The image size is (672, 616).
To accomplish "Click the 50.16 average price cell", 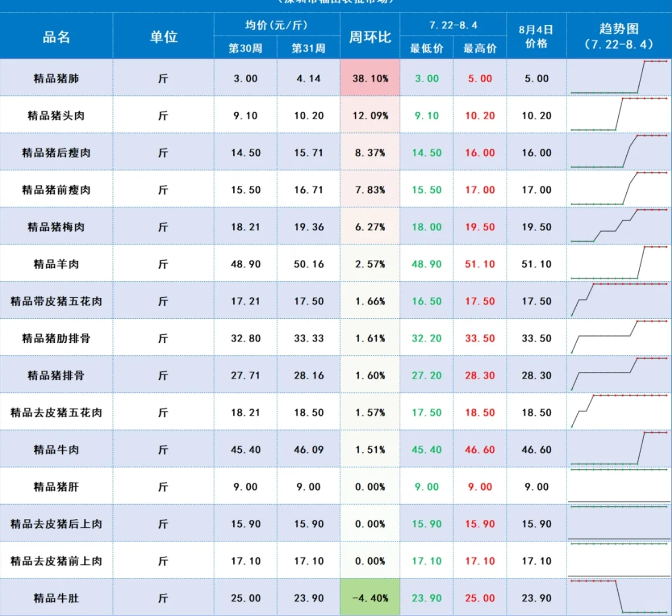I will (x=309, y=264).
